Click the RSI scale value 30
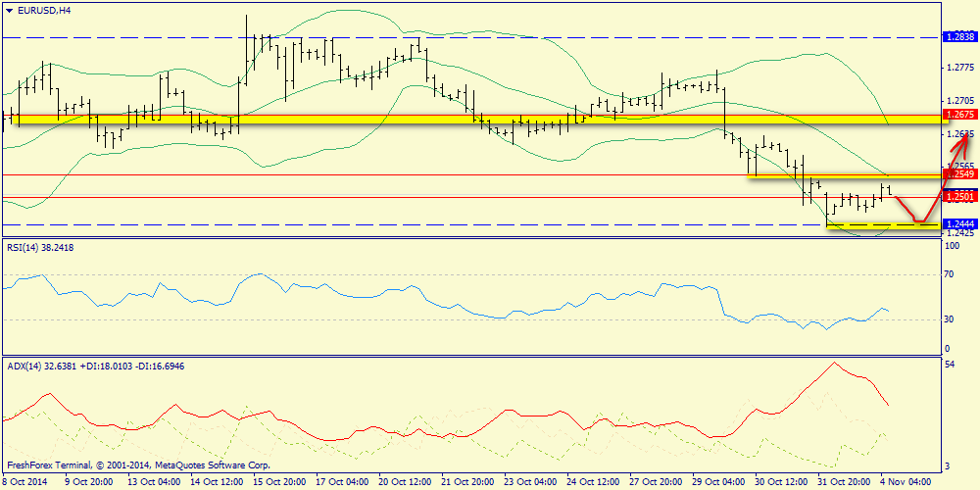Image resolution: width=980 pixels, height=490 pixels. [951, 319]
